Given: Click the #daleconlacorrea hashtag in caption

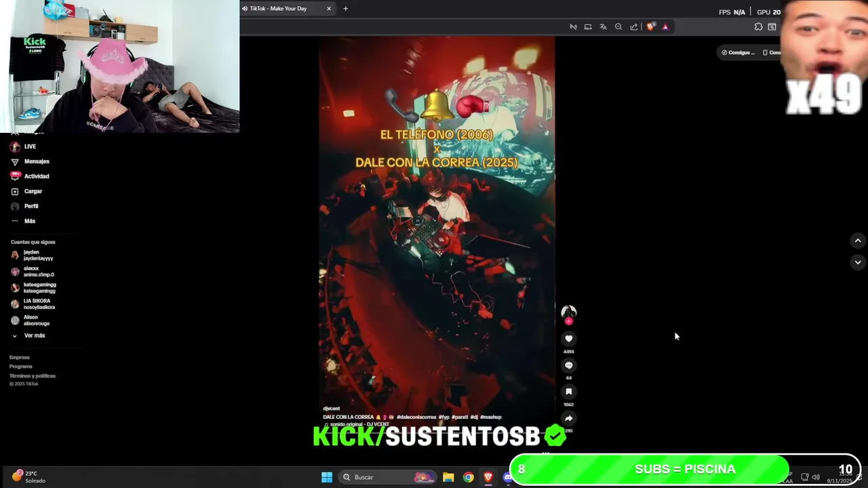Looking at the screenshot, I should (417, 418).
